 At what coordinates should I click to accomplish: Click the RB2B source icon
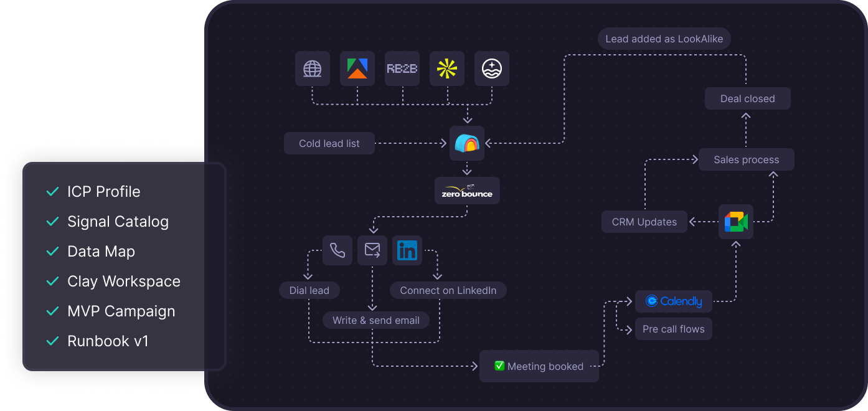[402, 68]
